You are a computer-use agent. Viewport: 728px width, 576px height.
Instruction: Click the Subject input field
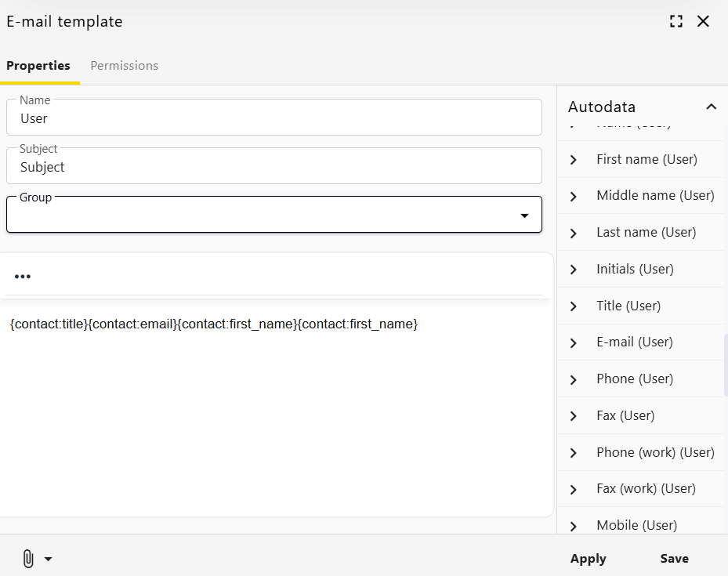[274, 166]
